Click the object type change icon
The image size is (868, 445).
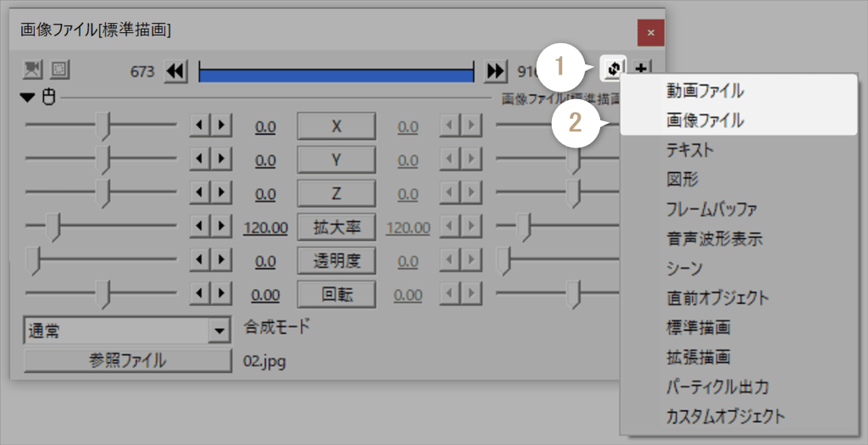[613, 70]
